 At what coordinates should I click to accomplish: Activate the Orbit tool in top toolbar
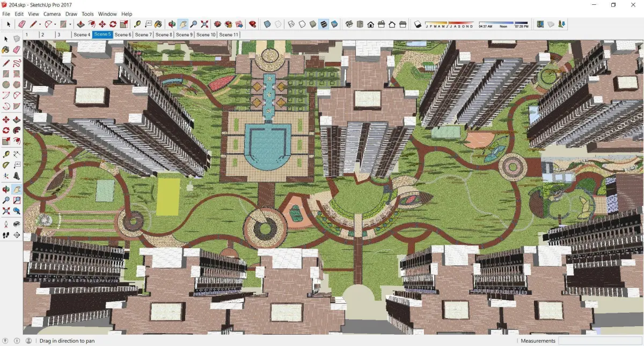tap(172, 24)
